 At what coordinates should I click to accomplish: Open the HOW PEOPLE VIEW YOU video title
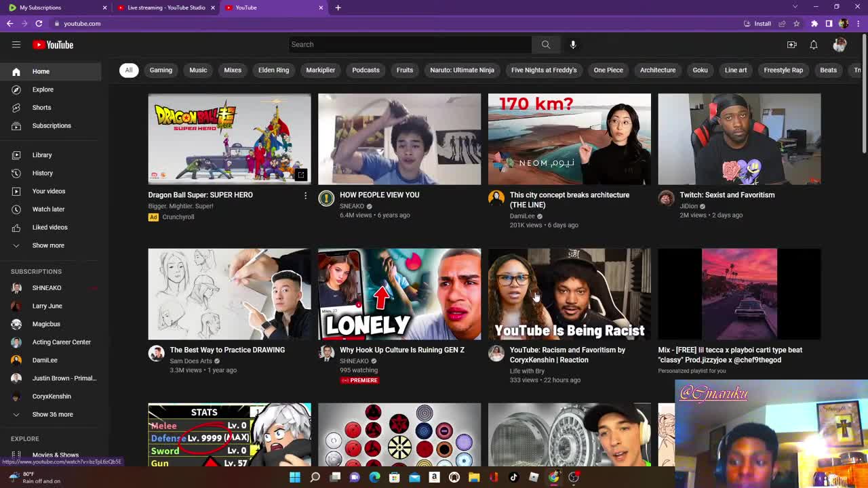379,195
